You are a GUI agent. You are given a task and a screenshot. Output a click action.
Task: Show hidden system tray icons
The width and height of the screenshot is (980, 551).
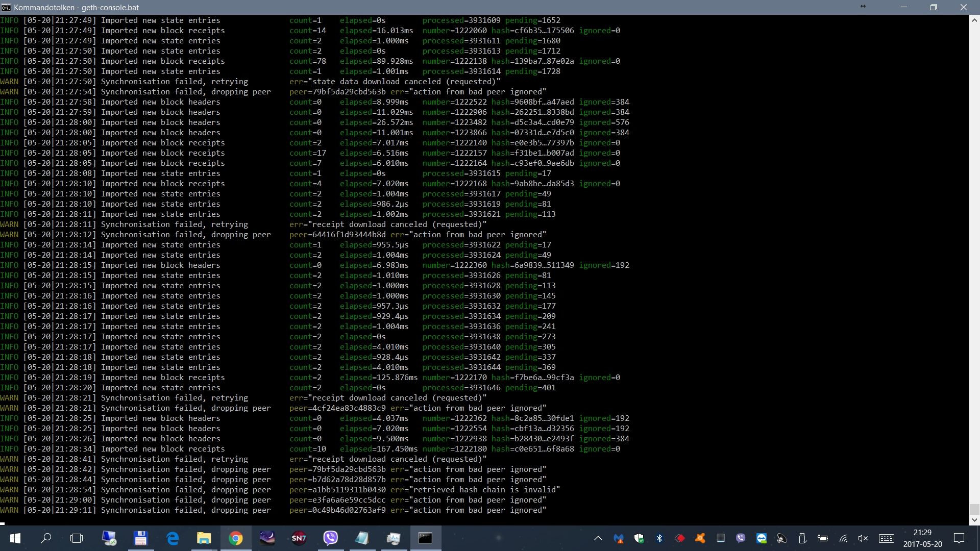point(598,538)
